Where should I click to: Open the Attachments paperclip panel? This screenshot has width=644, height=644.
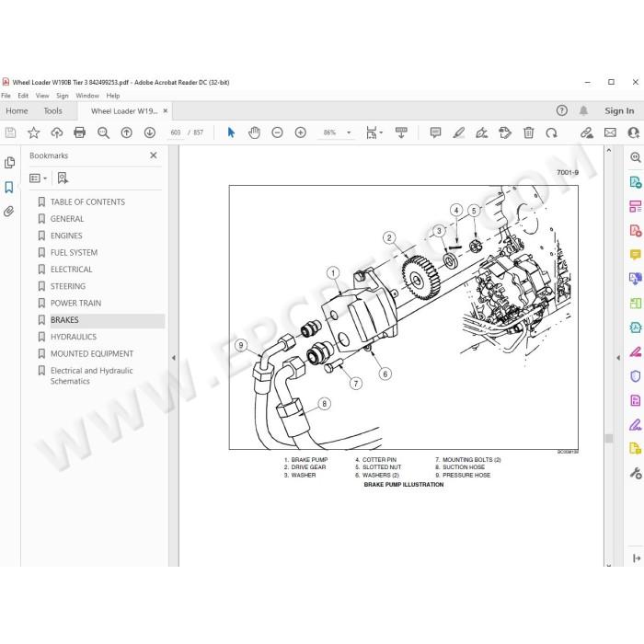pyautogui.click(x=9, y=212)
